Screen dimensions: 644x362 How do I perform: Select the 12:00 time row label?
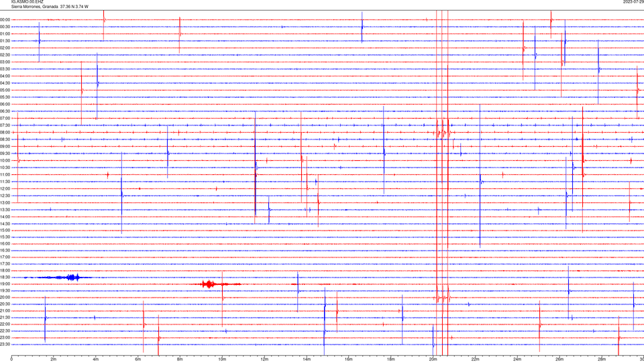(5, 188)
